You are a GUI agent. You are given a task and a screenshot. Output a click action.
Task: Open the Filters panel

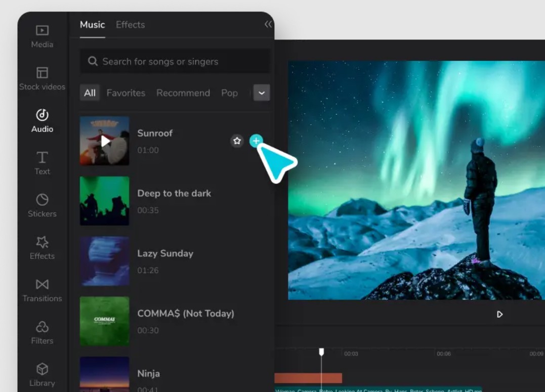42,332
